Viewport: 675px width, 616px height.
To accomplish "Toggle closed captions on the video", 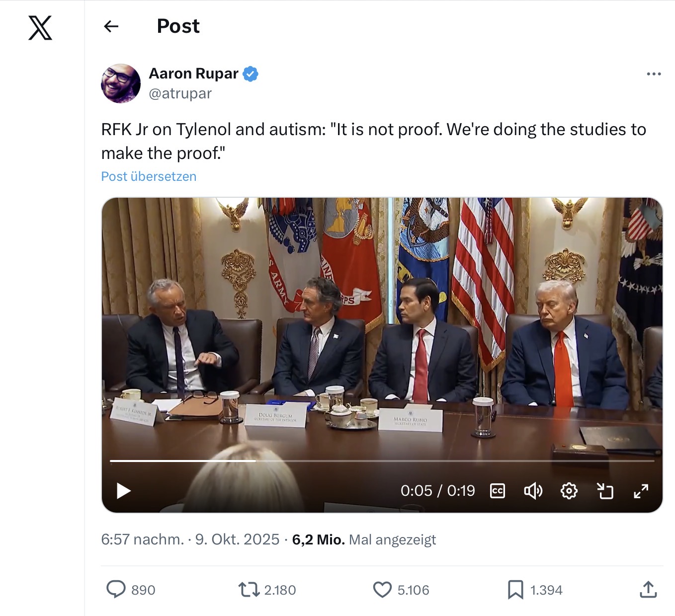I will pos(498,491).
